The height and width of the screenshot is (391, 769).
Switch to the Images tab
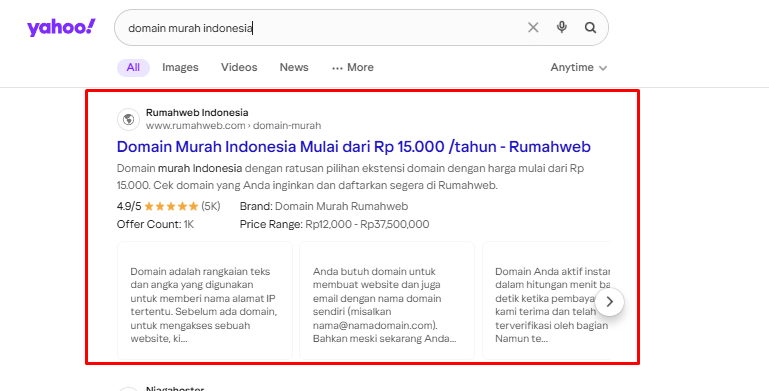(x=180, y=68)
